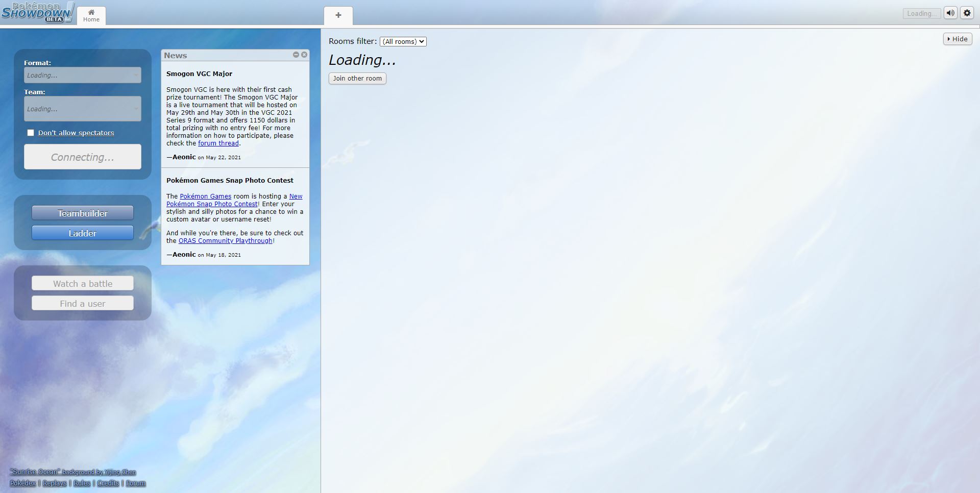
Task: Click Join other room button
Action: tap(357, 78)
